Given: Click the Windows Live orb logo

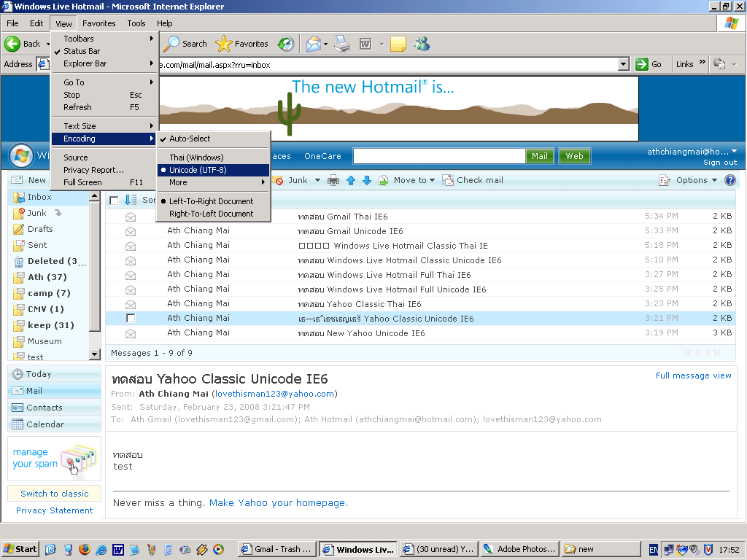Looking at the screenshot, I should point(21,155).
